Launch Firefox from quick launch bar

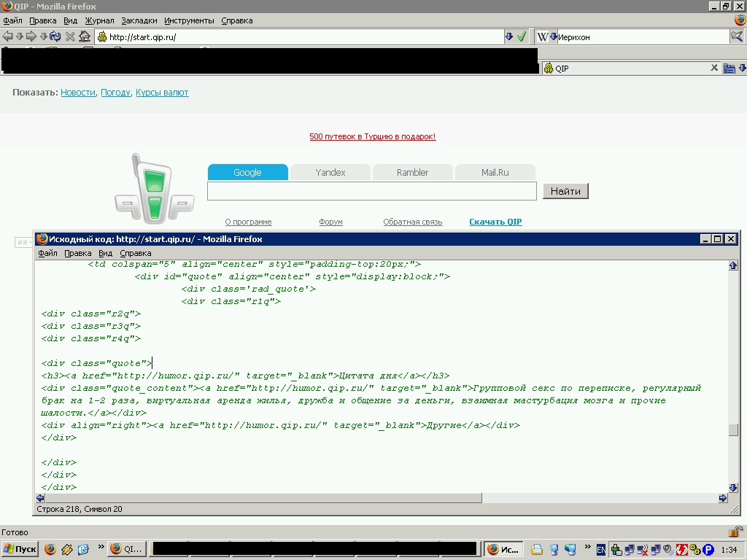click(x=50, y=549)
